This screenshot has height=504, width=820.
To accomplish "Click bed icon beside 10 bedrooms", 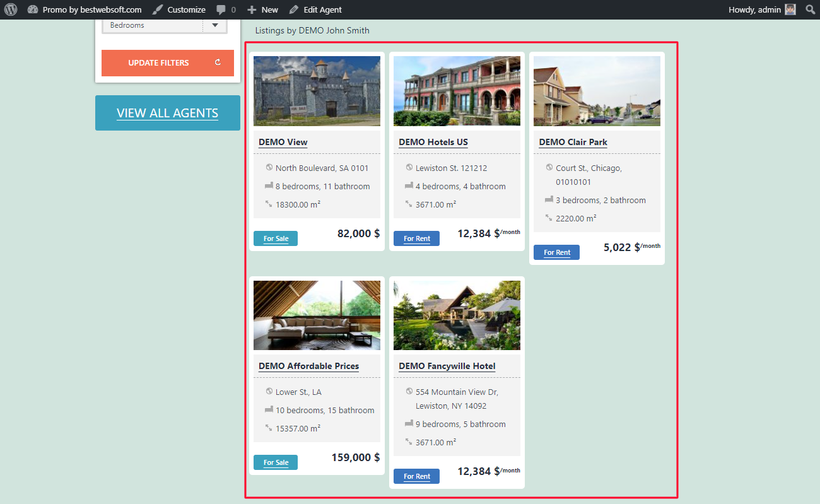I will [x=269, y=409].
